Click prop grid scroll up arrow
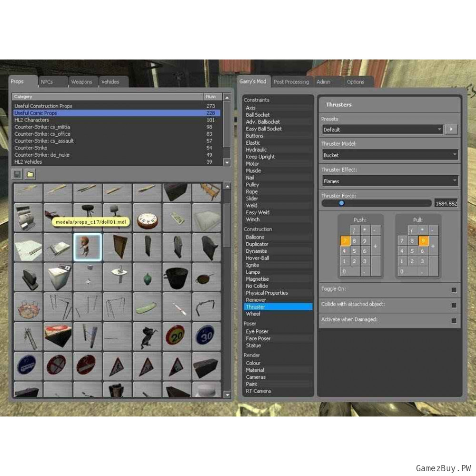 coord(227,186)
